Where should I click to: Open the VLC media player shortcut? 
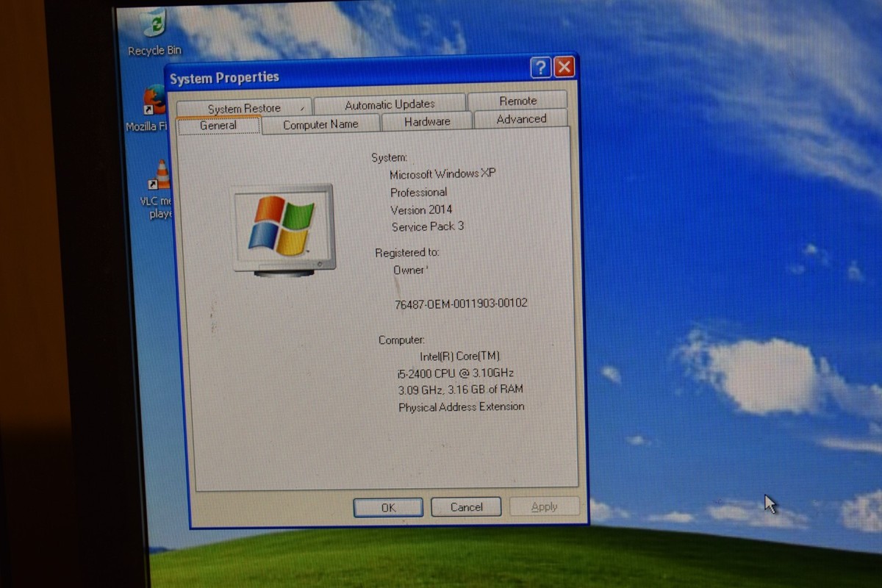pyautogui.click(x=159, y=190)
